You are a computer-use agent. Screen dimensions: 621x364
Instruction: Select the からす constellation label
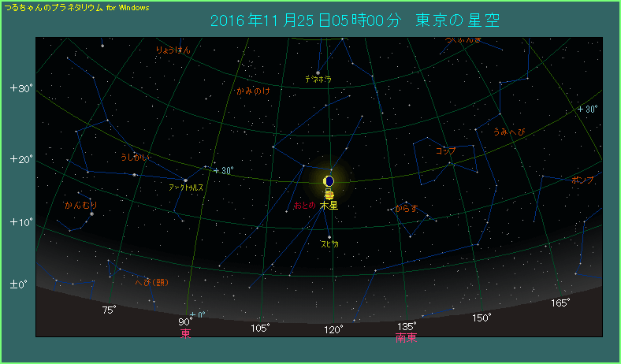[x=405, y=210]
